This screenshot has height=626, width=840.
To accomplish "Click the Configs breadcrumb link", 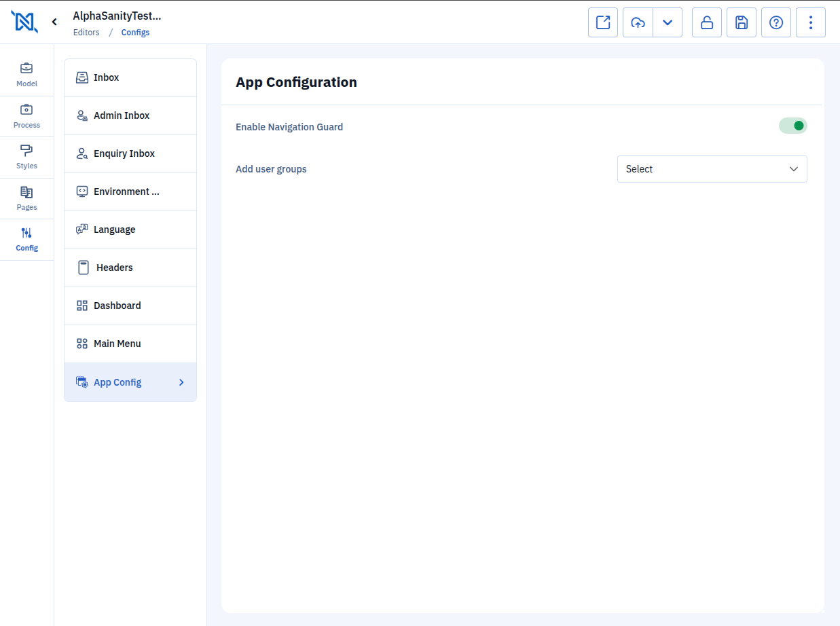I will click(135, 33).
